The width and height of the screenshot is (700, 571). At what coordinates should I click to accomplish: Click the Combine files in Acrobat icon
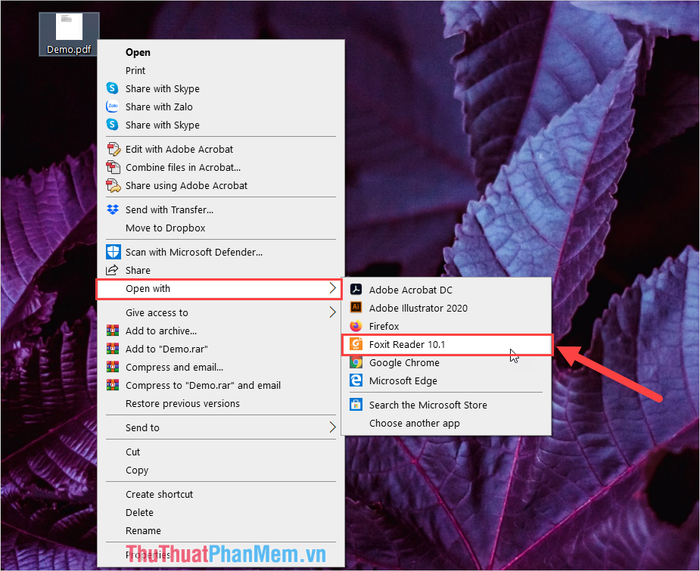pyautogui.click(x=113, y=167)
